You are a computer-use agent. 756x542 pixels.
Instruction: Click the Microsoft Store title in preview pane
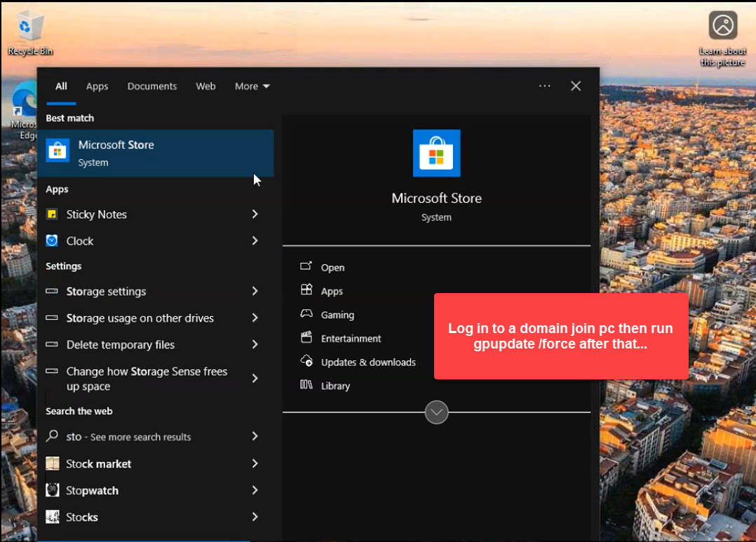[x=436, y=198]
